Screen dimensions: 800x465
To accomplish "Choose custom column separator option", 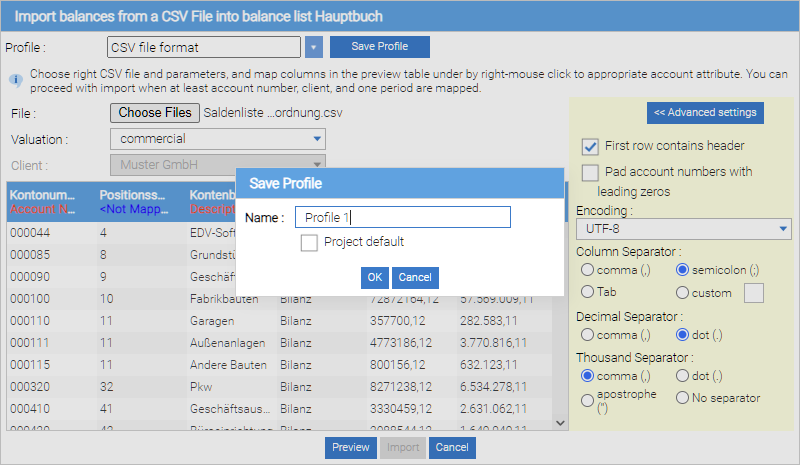I will [x=683, y=293].
